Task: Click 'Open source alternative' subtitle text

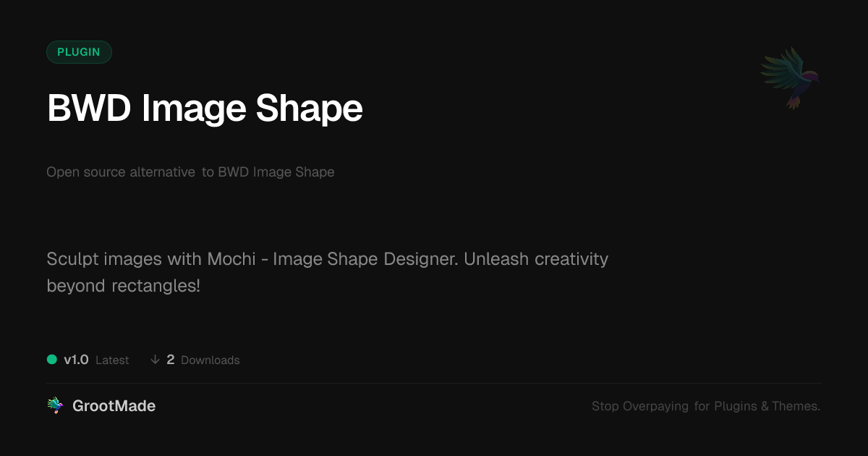Action: click(x=121, y=172)
